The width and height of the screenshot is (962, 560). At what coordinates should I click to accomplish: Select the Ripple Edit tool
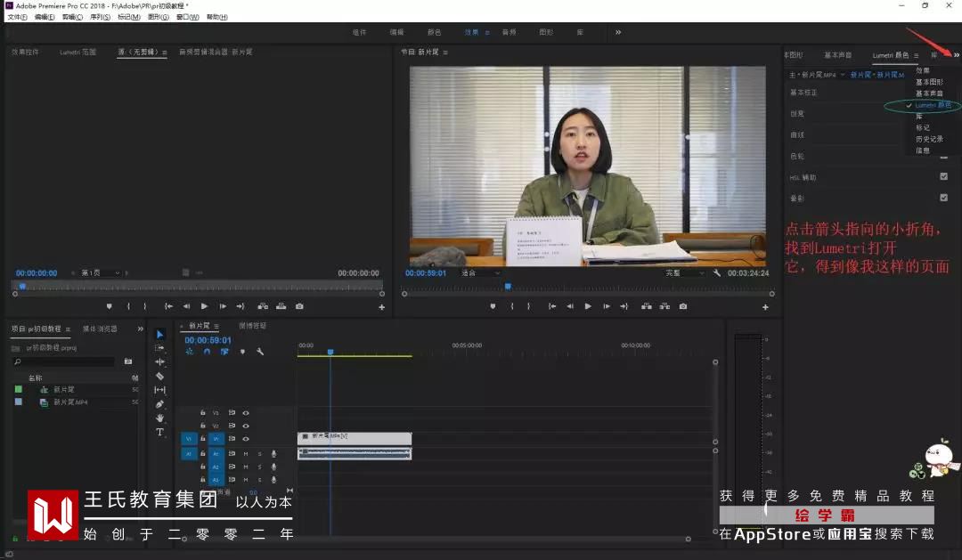pos(160,361)
